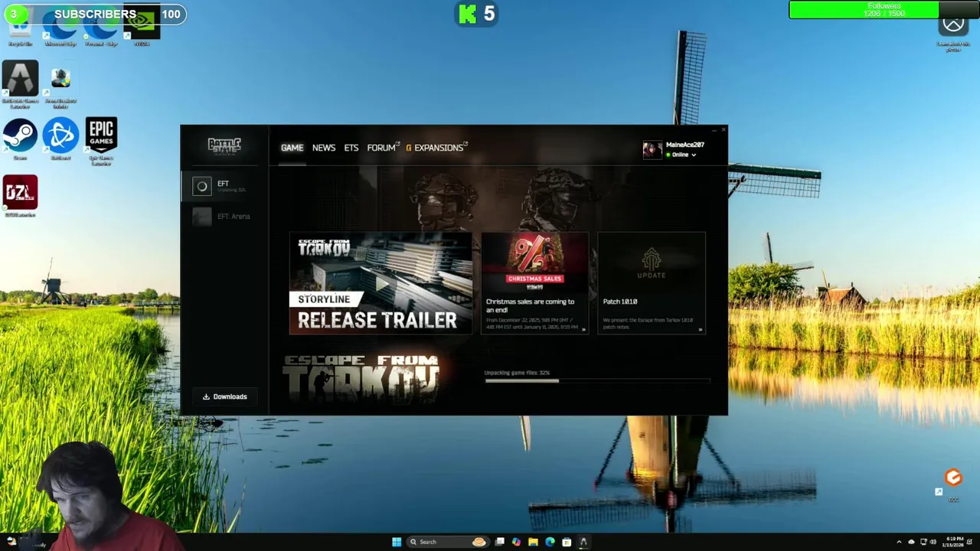
Task: Open the taskbar clock and date
Action: pos(953,542)
